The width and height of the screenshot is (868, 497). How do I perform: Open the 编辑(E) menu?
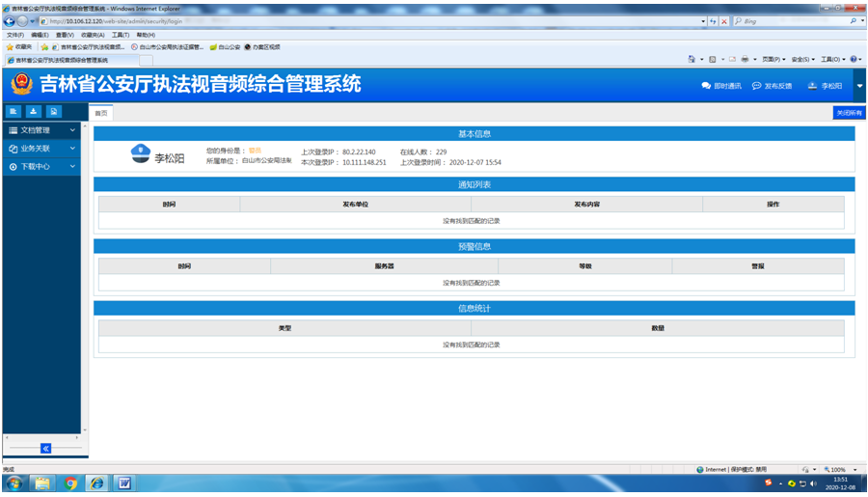pos(40,35)
